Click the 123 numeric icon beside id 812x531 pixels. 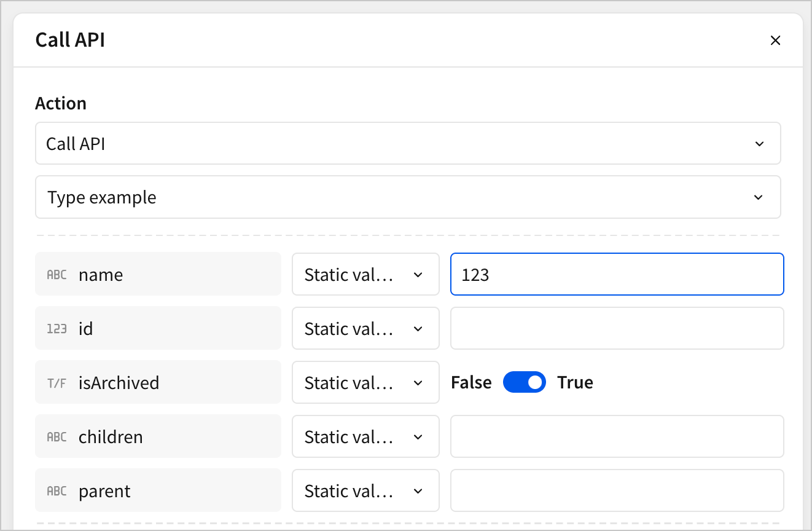coord(57,328)
